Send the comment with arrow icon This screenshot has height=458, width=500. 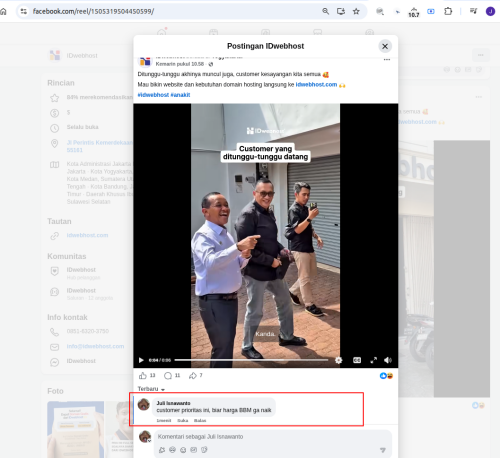pos(383,450)
